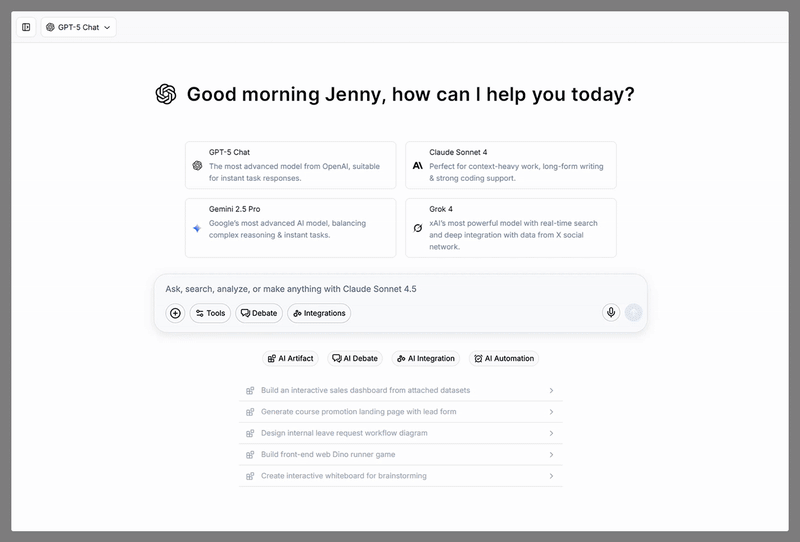Click the 'Good morning Jenny' greeting heading

411,94
